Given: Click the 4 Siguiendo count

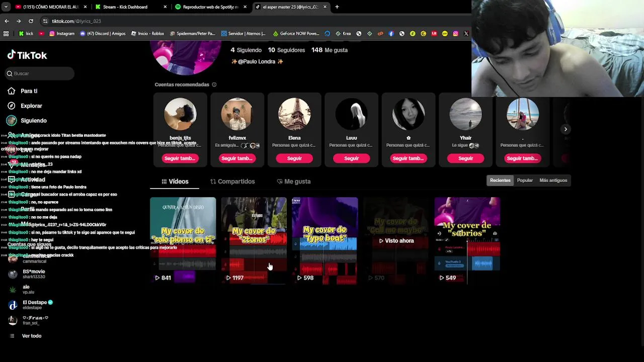Looking at the screenshot, I should click(246, 50).
